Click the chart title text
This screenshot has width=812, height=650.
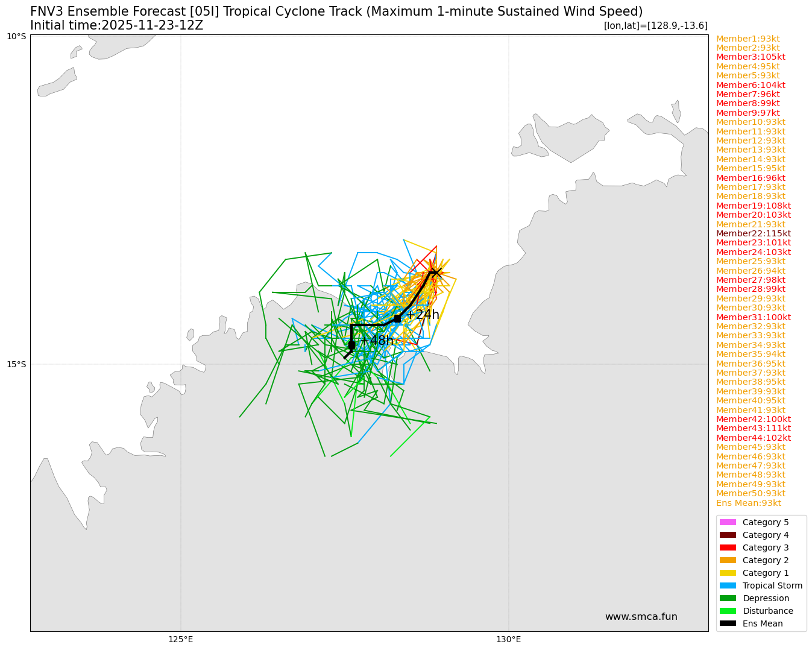(x=335, y=10)
